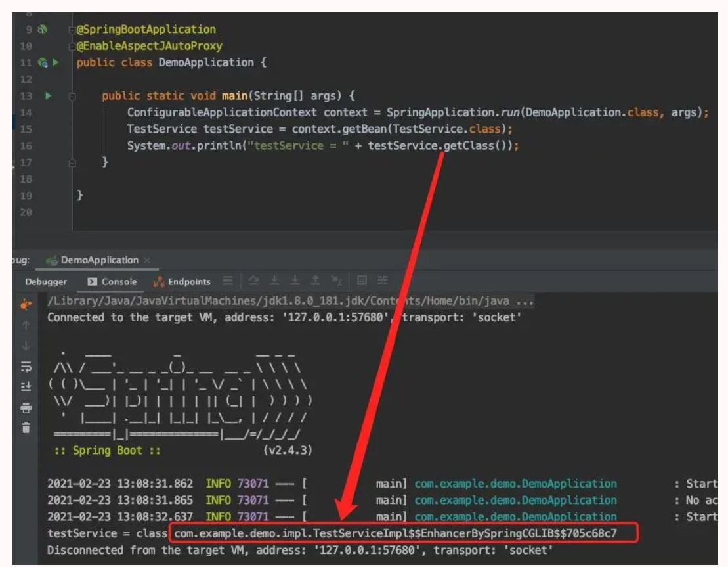The height and width of the screenshot is (567, 728).
Task: Click @EnableAspectJAutoProxy annotation in editor
Action: pos(150,46)
